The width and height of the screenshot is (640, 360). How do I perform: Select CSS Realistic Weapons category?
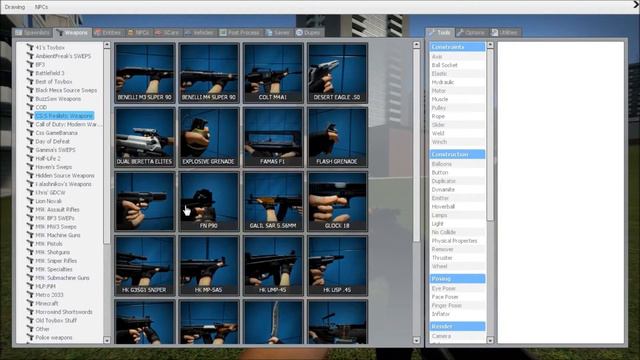click(64, 116)
